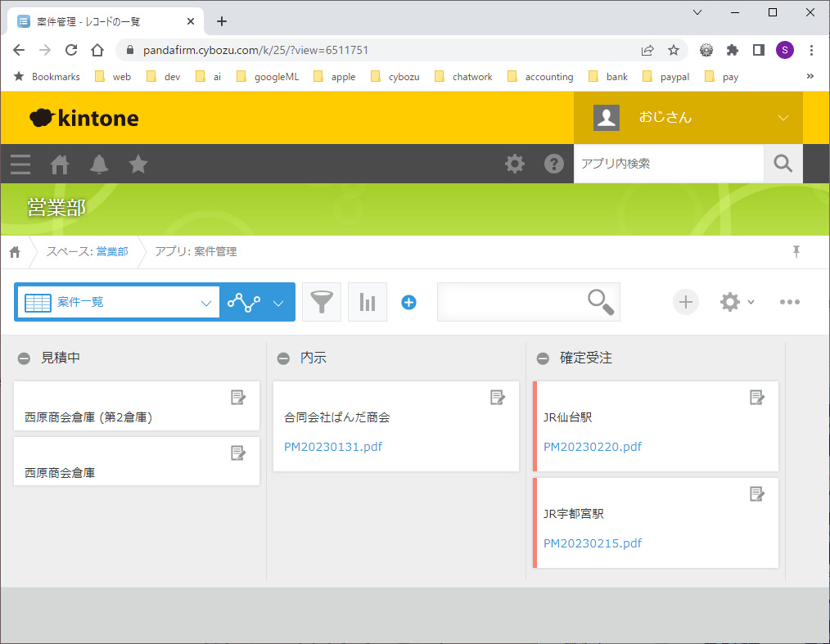Expand the 案件一覧 view dropdown
This screenshot has height=644, width=830.
(205, 303)
